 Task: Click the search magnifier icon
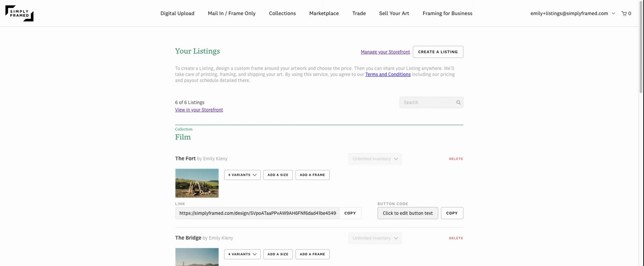[458, 103]
